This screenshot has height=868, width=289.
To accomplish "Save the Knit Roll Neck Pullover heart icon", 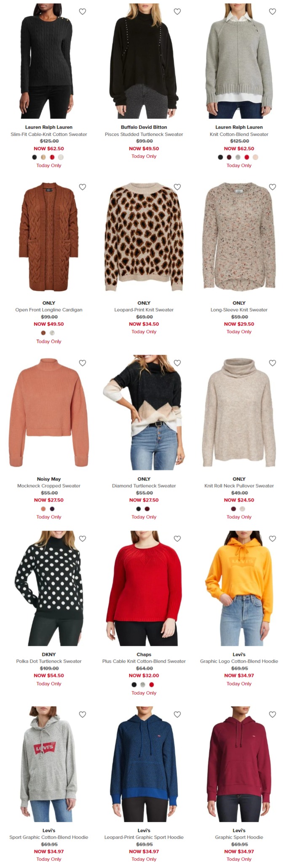I will click(x=273, y=363).
